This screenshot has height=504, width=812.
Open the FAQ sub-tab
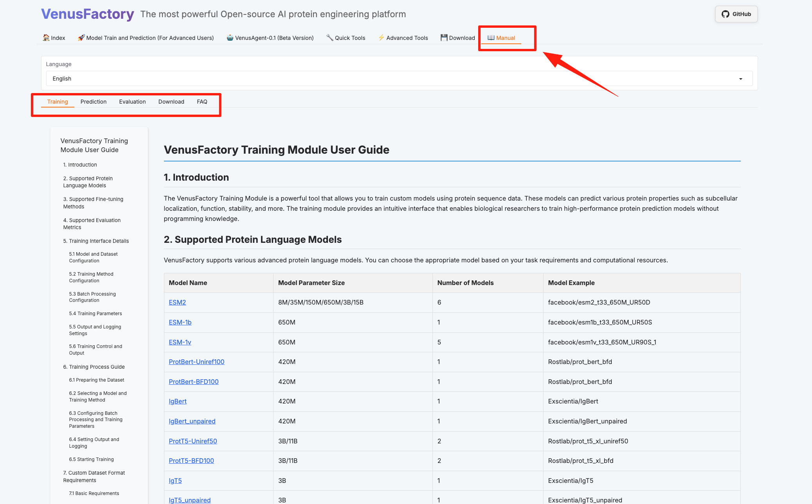[202, 102]
